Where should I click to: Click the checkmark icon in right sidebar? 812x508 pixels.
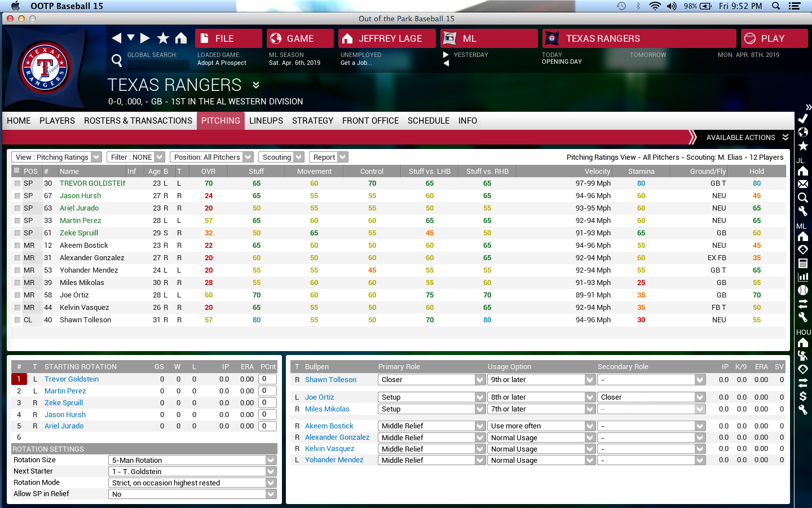pyautogui.click(x=803, y=119)
